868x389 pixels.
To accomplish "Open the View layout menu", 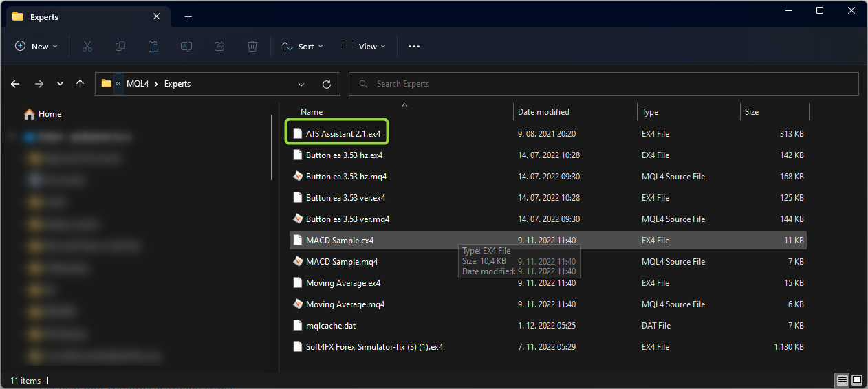I will tap(364, 47).
